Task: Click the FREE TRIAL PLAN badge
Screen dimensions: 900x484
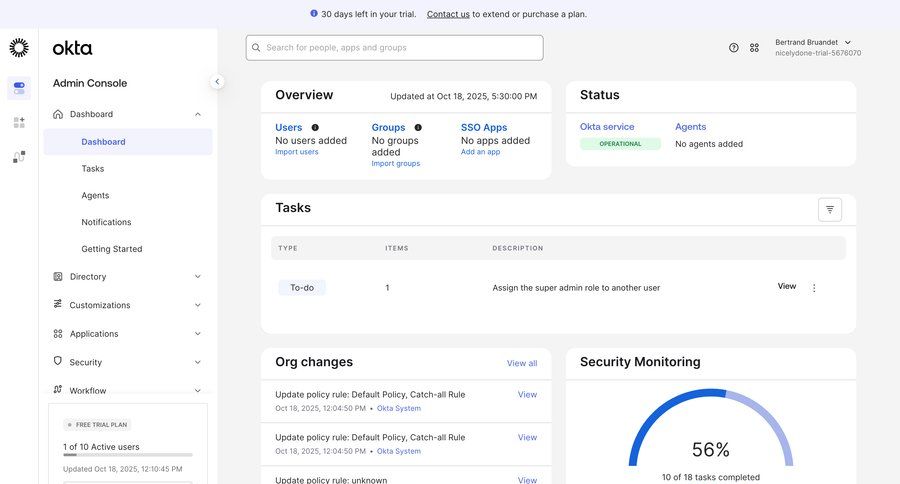Action: (97, 425)
